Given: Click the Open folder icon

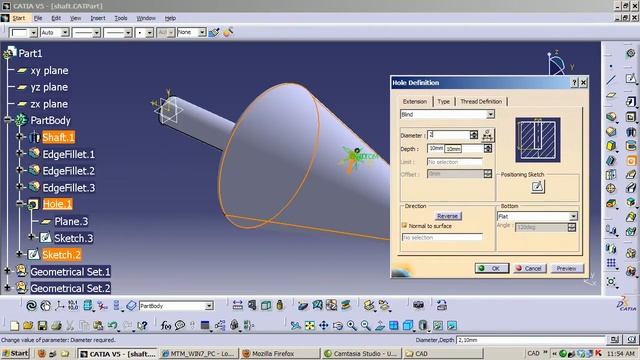Looking at the screenshot, I should (28, 325).
